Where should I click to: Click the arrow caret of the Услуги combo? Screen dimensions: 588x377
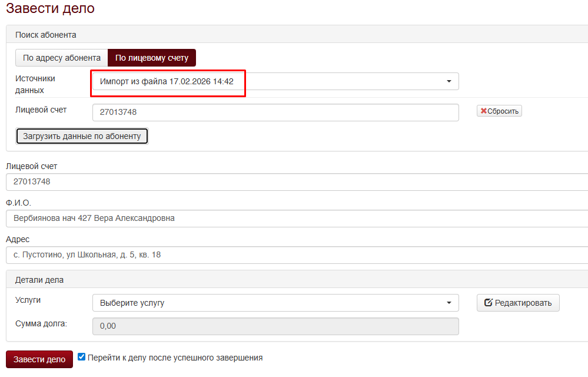click(x=449, y=303)
